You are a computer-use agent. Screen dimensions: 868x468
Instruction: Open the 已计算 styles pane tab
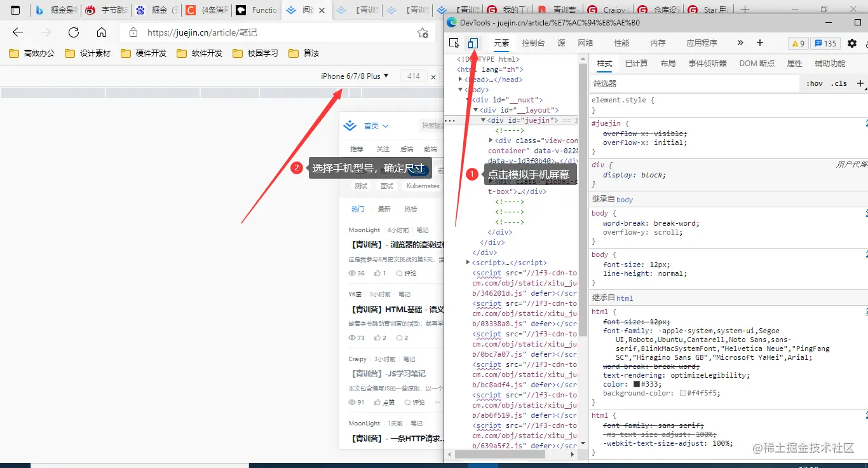tap(636, 64)
